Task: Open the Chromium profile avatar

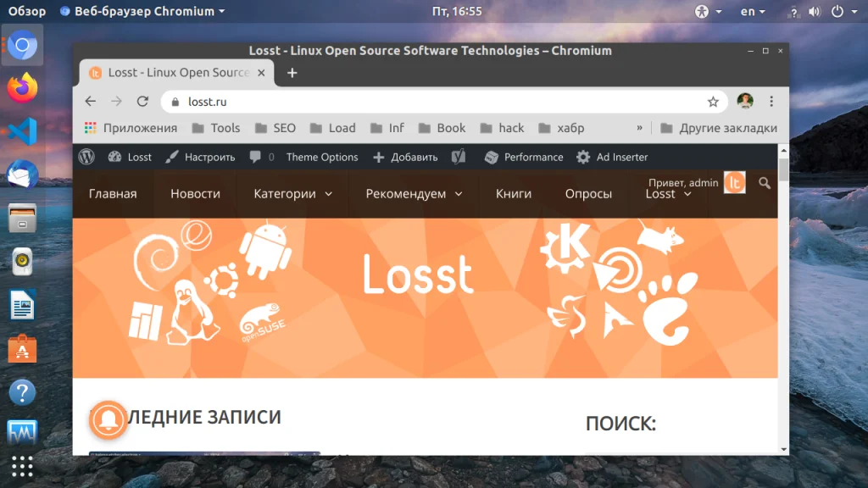Action: click(x=745, y=101)
